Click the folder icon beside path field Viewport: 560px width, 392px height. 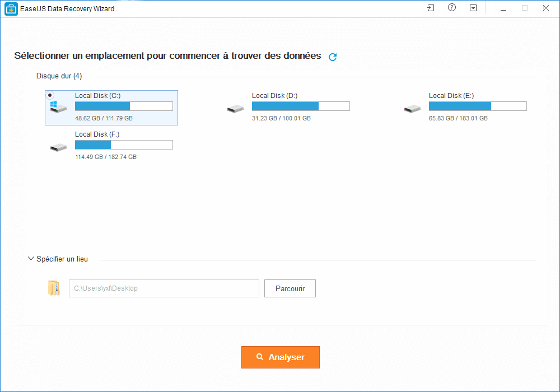[54, 288]
